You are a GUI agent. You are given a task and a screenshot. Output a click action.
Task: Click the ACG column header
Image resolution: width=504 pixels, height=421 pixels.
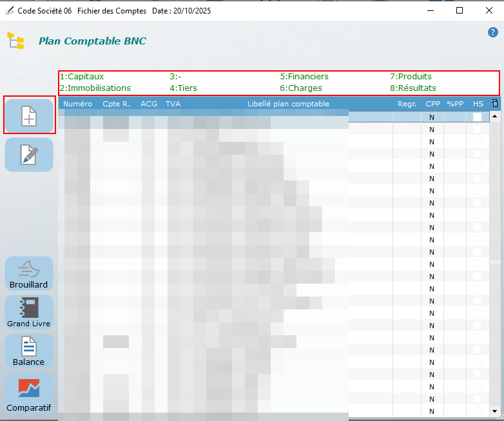click(x=149, y=104)
